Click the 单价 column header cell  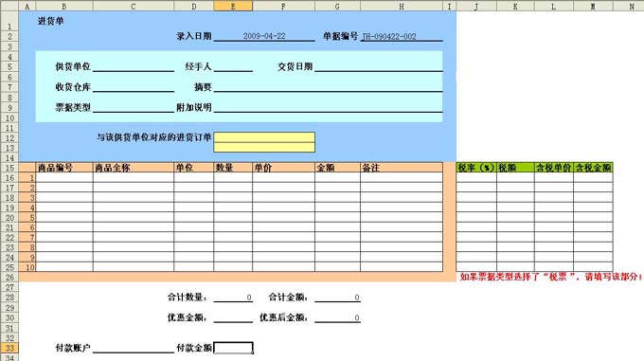[283, 168]
